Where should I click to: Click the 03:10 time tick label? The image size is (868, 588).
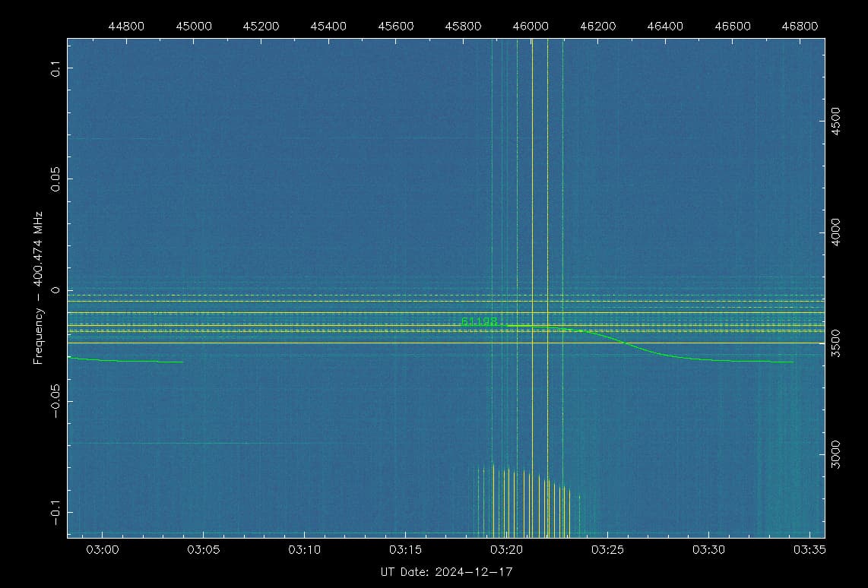click(305, 550)
